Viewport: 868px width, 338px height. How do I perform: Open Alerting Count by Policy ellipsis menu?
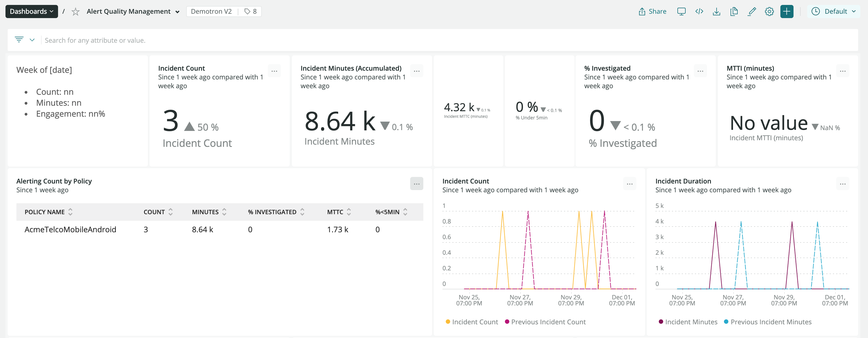click(x=416, y=184)
